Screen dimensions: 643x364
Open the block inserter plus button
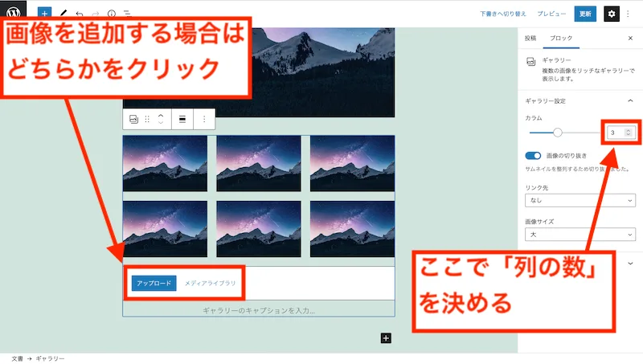[x=45, y=13]
